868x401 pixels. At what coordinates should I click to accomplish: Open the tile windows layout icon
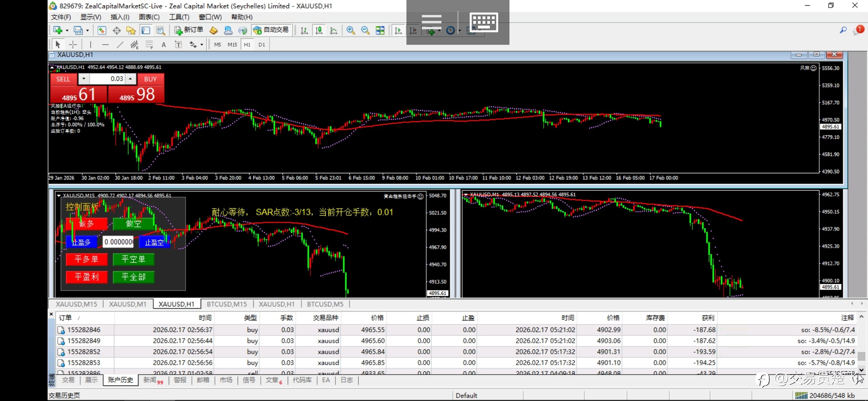(x=380, y=30)
